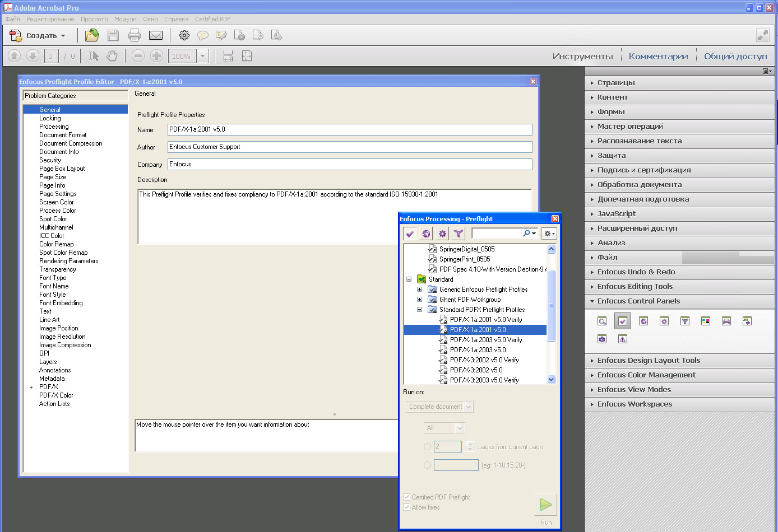778x532 pixels.
Task: Expand Ghent PDF Workgroup node
Action: 419,300
